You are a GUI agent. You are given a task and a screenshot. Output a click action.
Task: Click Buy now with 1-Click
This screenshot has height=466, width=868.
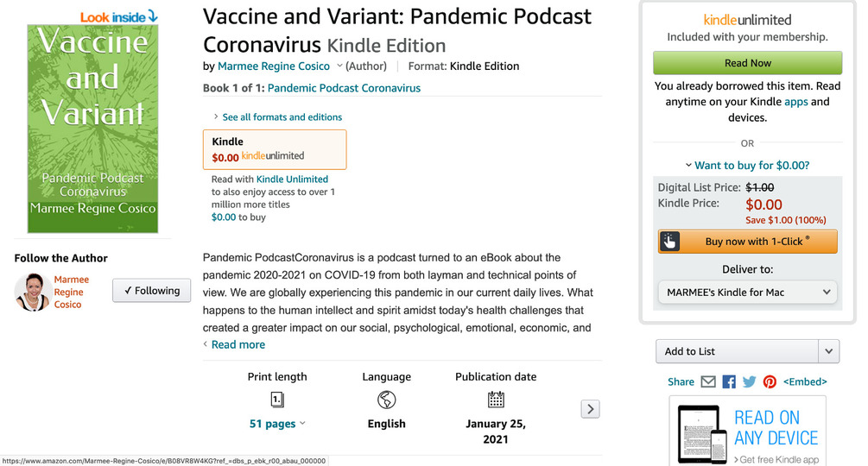click(x=757, y=242)
